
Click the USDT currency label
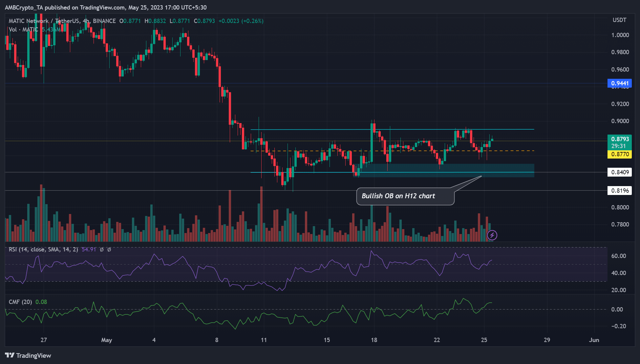[x=619, y=20]
